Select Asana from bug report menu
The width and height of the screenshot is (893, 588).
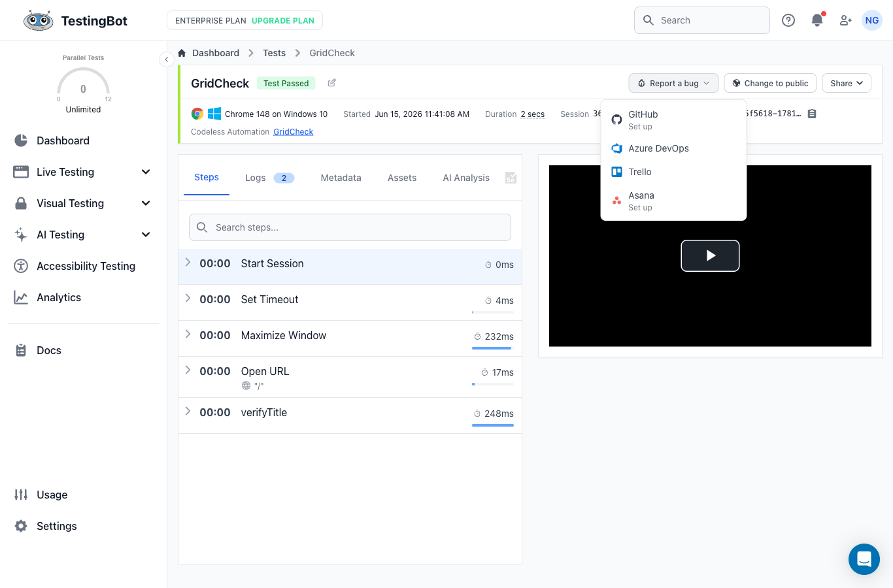pos(673,201)
